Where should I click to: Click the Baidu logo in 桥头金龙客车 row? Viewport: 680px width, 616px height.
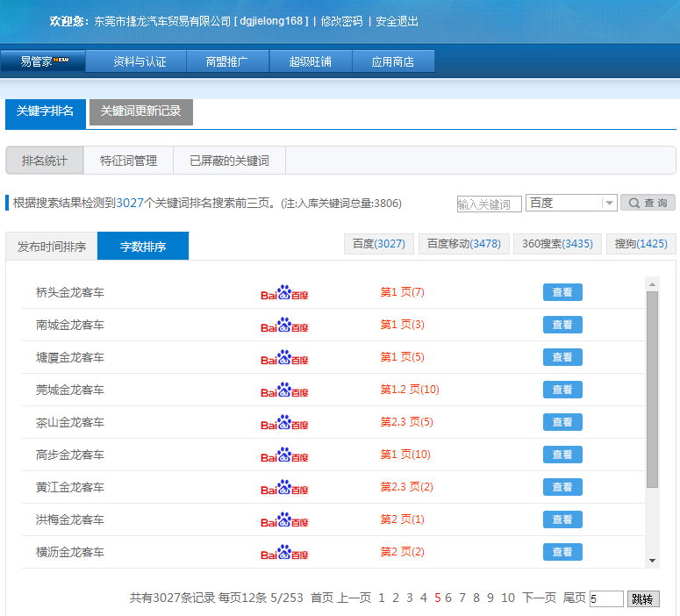(x=284, y=292)
